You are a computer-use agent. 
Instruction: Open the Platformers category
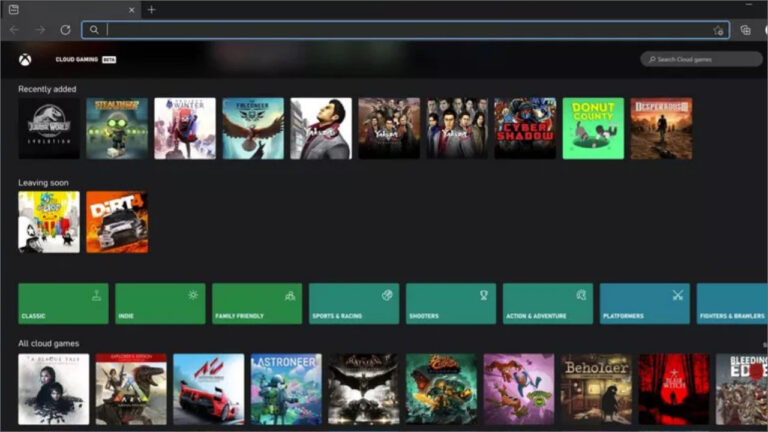[x=645, y=303]
